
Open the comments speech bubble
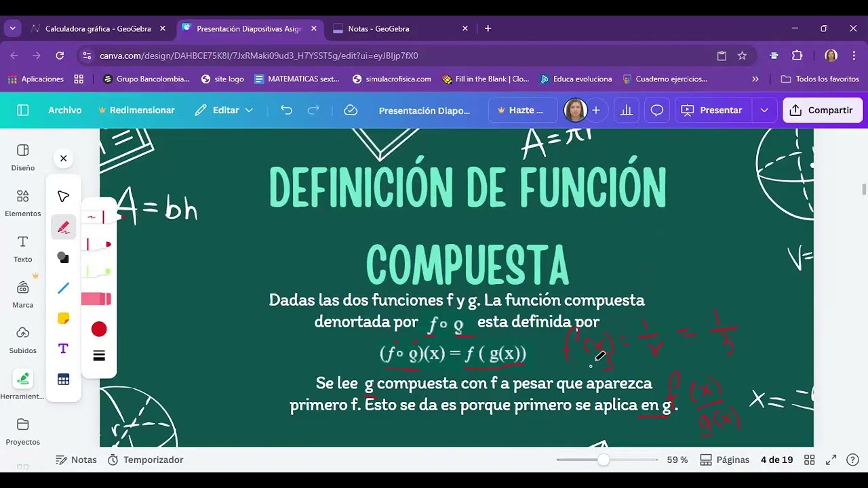(x=656, y=110)
